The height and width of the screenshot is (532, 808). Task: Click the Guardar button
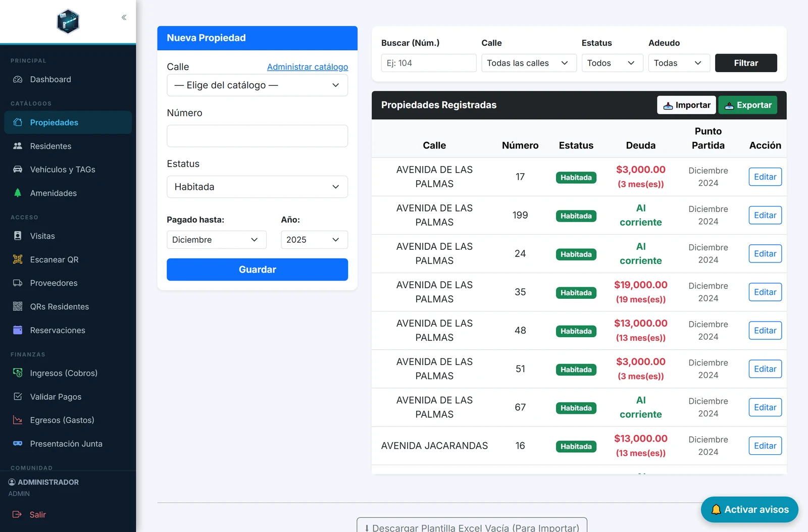tap(257, 270)
